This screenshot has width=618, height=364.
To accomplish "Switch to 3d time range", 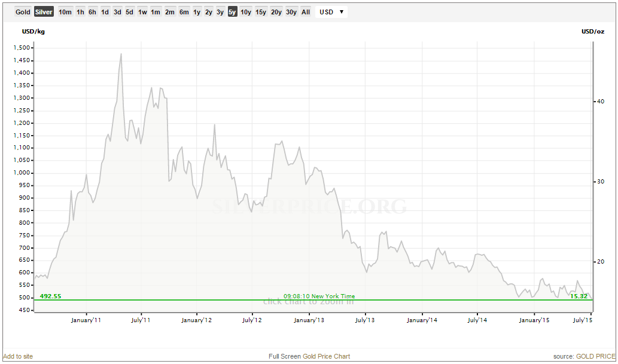I will point(117,12).
